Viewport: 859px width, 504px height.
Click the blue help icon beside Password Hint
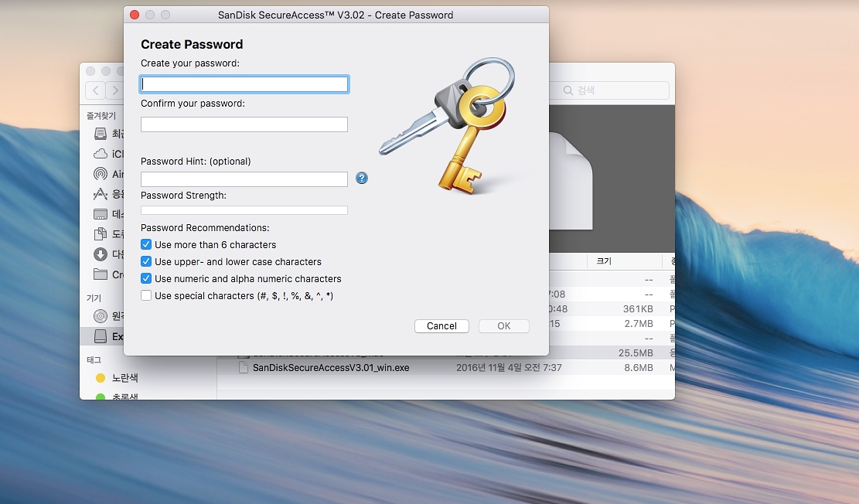coord(362,178)
